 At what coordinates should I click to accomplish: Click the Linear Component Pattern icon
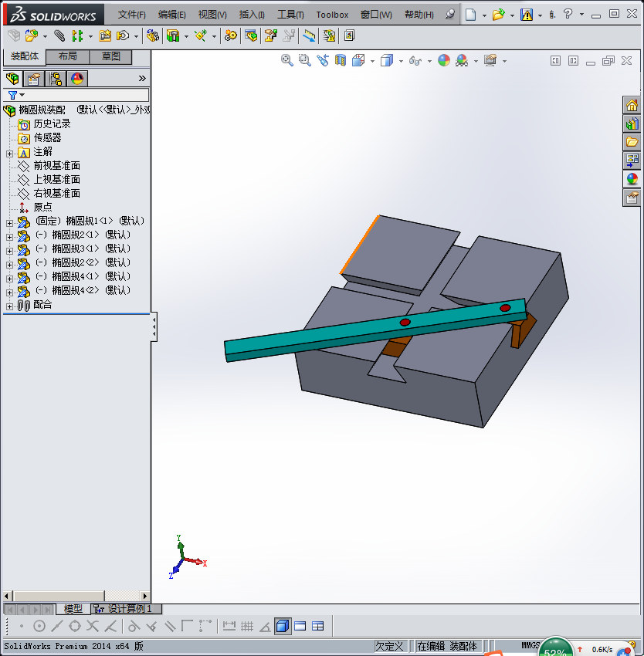[x=77, y=36]
